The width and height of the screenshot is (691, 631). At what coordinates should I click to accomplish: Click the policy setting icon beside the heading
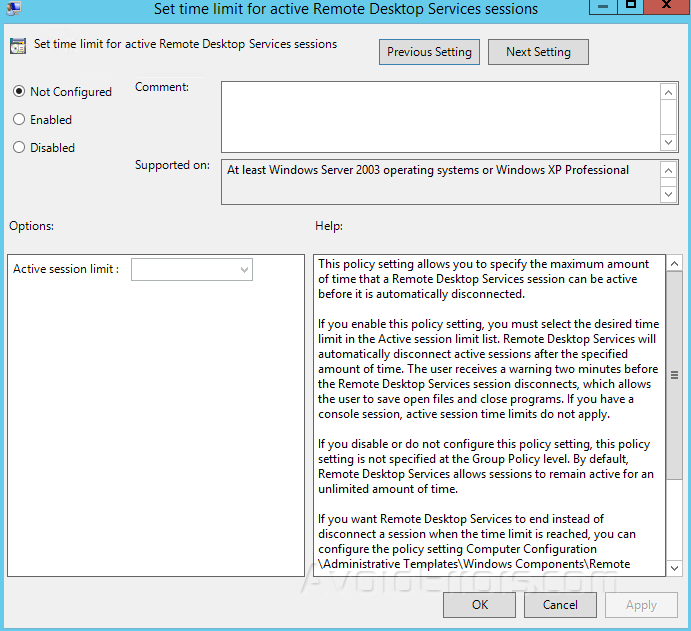18,46
